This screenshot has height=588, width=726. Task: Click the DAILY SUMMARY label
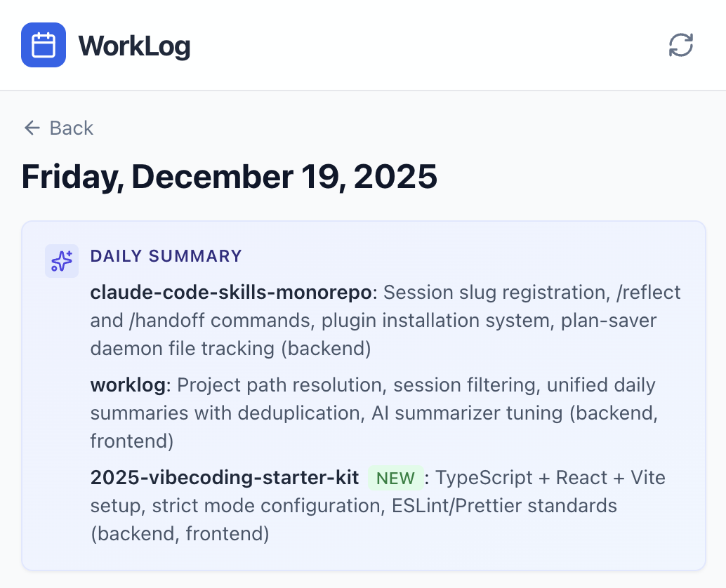click(x=166, y=256)
